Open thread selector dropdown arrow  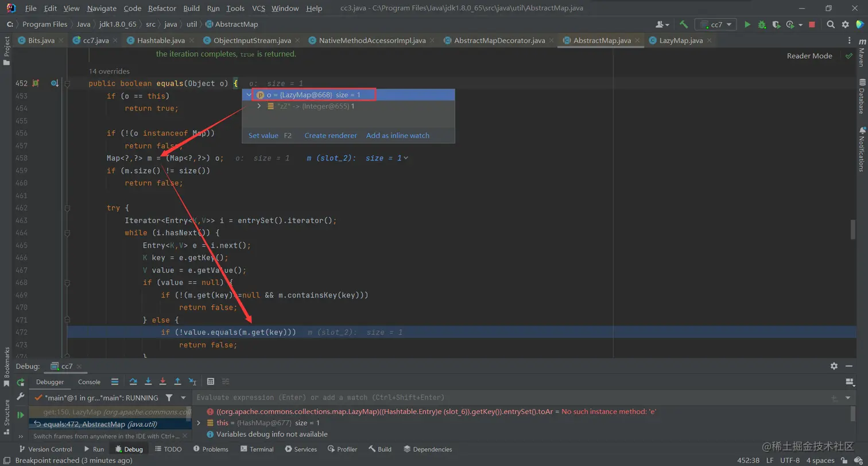tap(183, 398)
